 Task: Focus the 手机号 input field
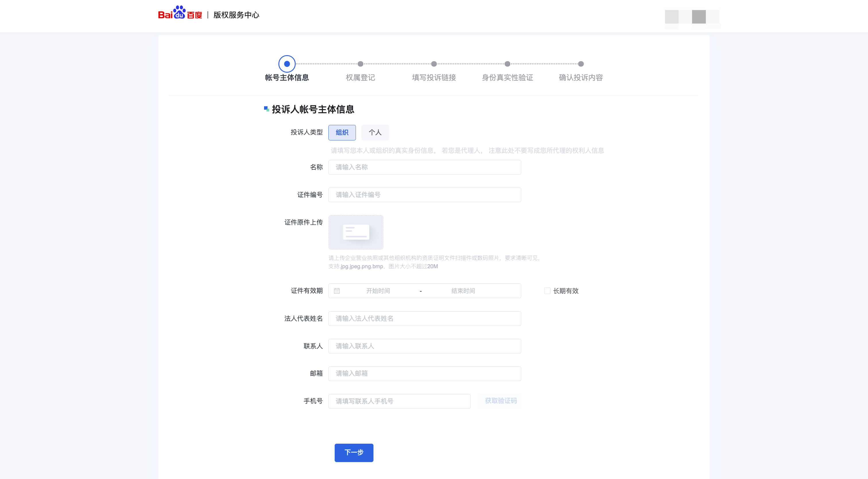pyautogui.click(x=399, y=401)
